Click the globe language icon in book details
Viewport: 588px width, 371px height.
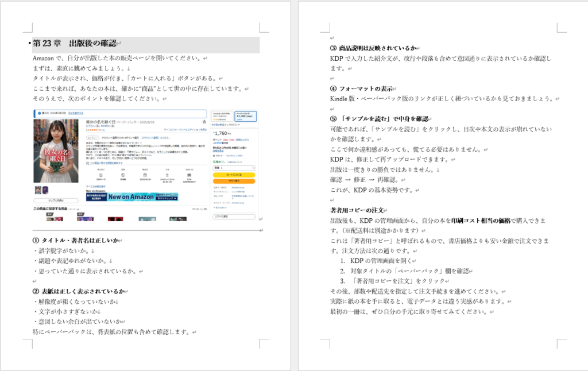pyautogui.click(x=123, y=175)
